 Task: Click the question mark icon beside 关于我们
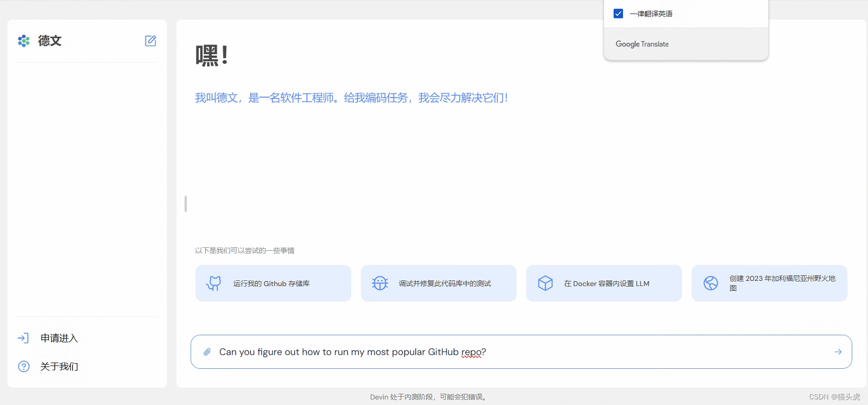[x=23, y=367]
